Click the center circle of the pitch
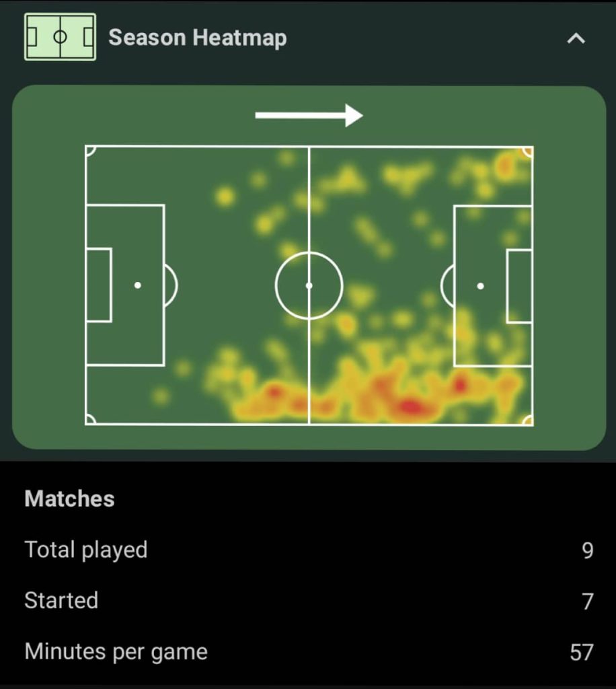Viewport: 616px width, 689px height. click(x=309, y=285)
